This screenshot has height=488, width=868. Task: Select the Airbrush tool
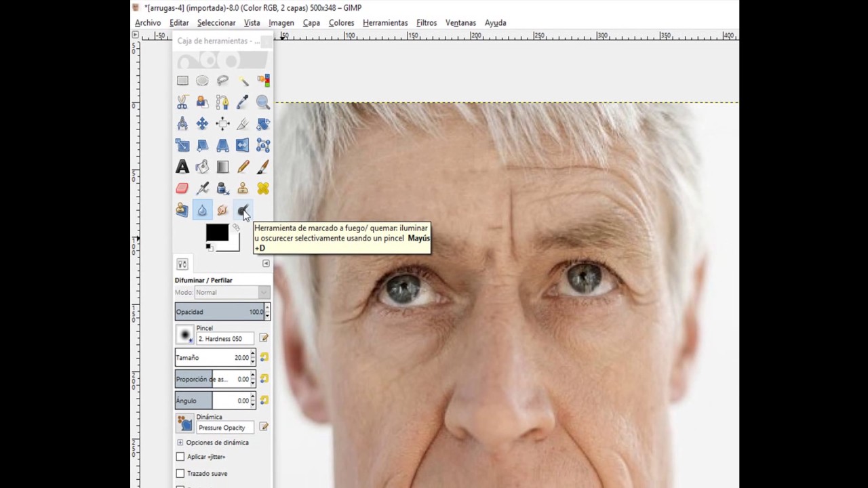(202, 188)
